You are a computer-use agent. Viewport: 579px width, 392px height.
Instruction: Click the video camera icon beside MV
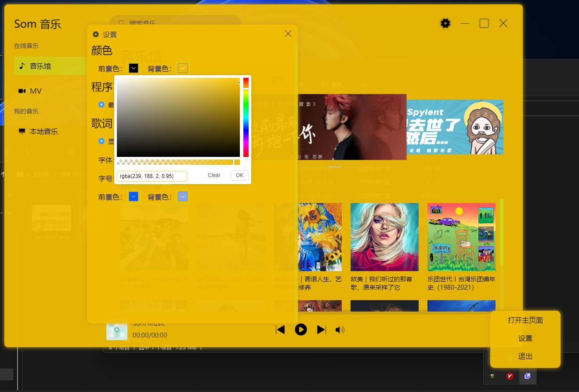pyautogui.click(x=22, y=91)
